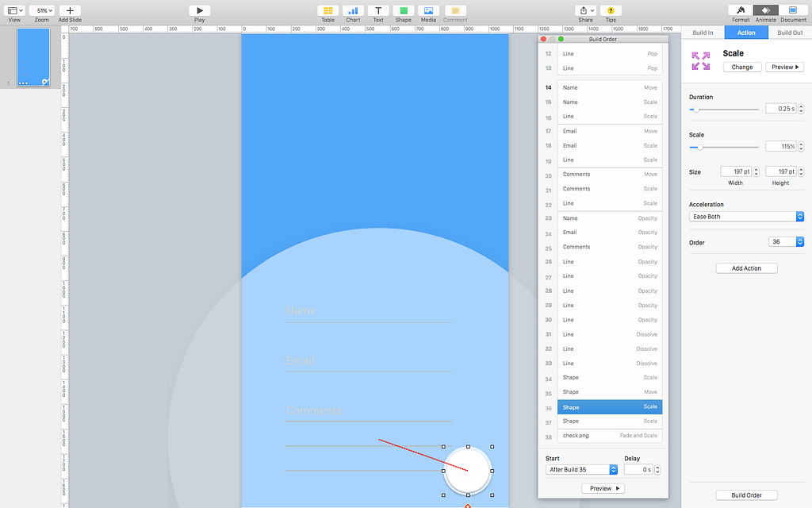Switch to the Build In tab

(703, 32)
